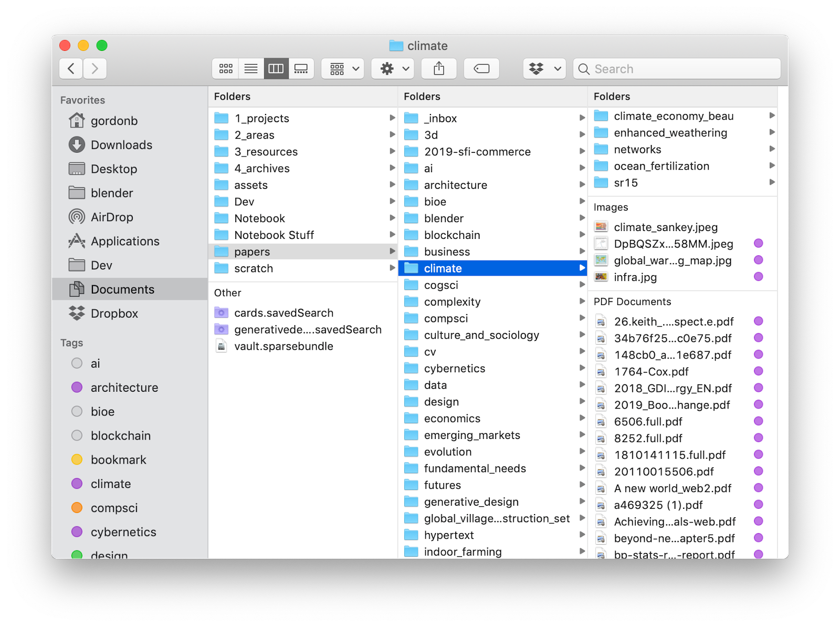
Task: Open the 3_resources folder
Action: click(303, 152)
